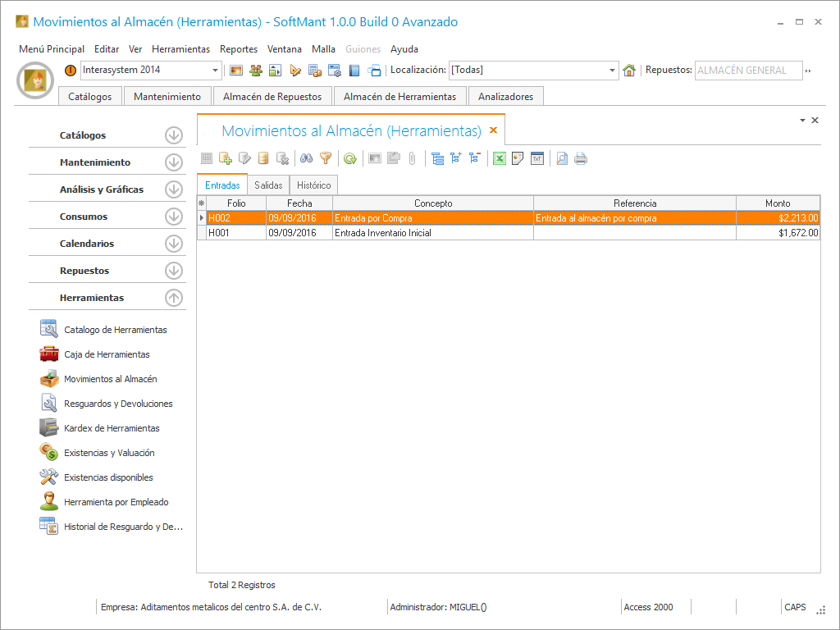Click the print preview magnifier icon
840x630 pixels.
562,158
